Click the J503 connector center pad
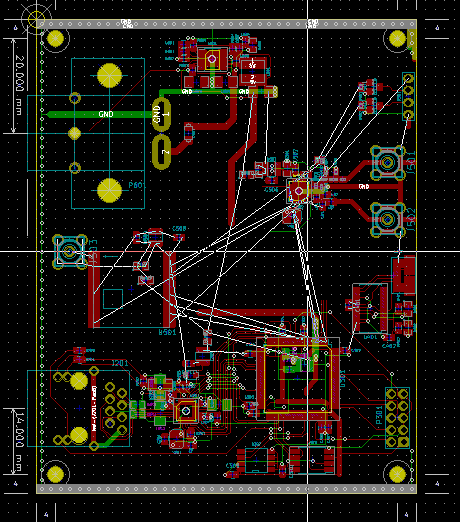Image resolution: width=460 pixels, height=522 pixels. click(x=69, y=251)
